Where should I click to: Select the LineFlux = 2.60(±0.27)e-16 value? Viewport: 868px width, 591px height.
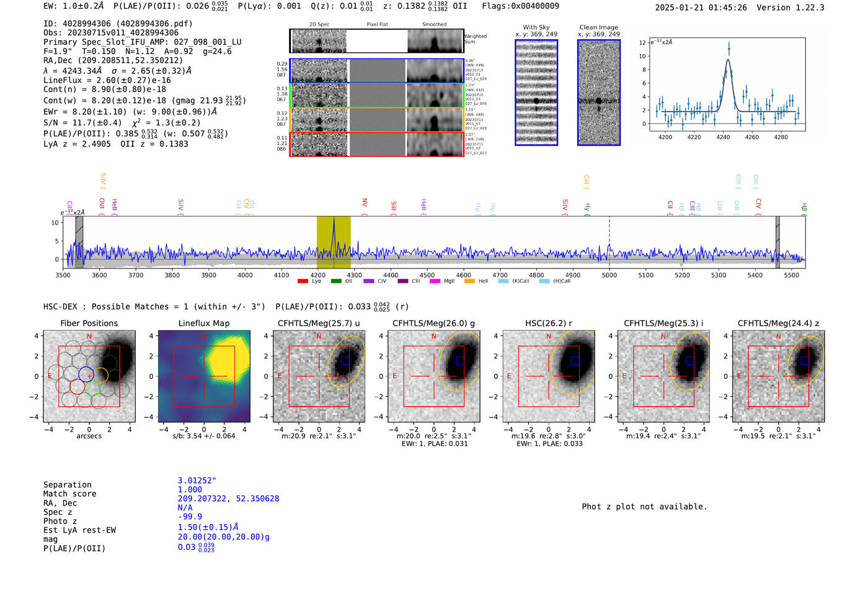107,80
